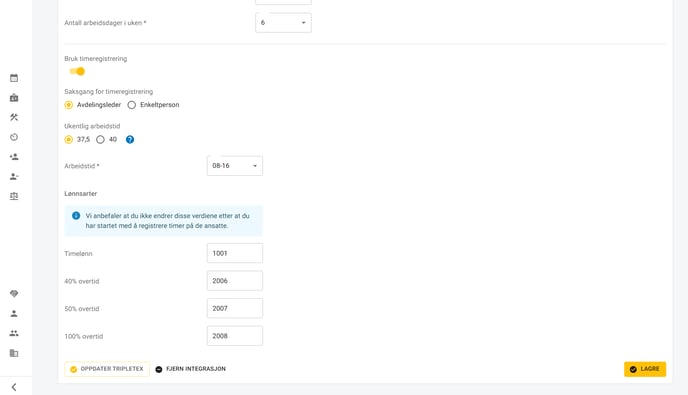Open Antall arbeidsdager i uken dropdown
Screen dimensions: 688x395
coord(283,23)
